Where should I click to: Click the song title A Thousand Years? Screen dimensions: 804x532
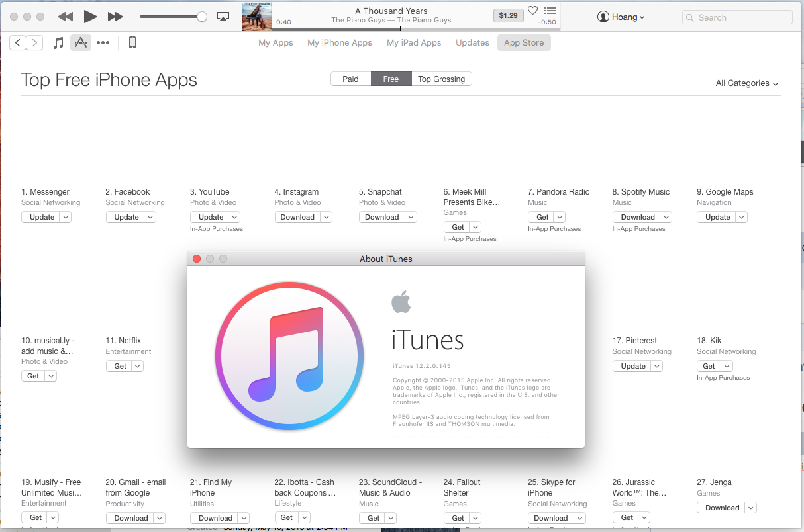click(391, 11)
